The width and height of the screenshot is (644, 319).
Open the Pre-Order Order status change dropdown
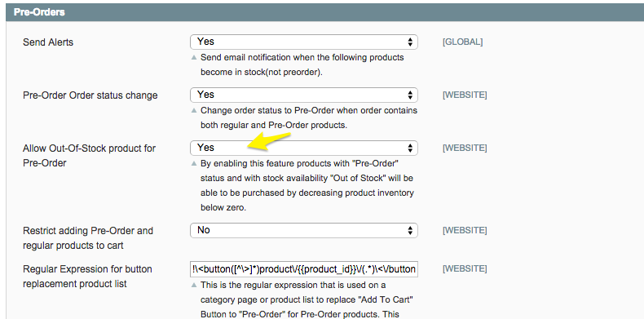click(304, 95)
